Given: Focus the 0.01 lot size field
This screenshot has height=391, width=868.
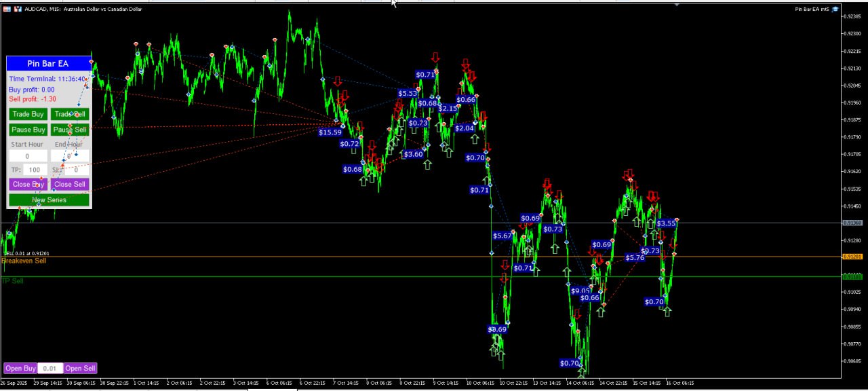Looking at the screenshot, I should tap(50, 369).
